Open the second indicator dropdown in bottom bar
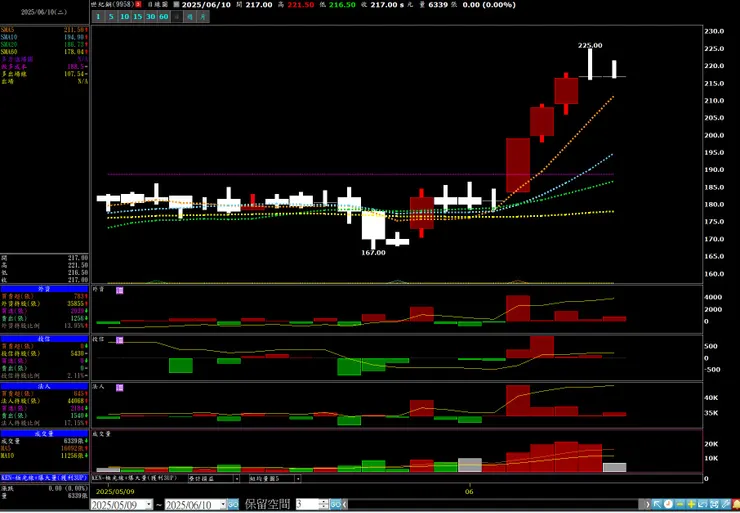The height and width of the screenshot is (513, 740). [298, 479]
